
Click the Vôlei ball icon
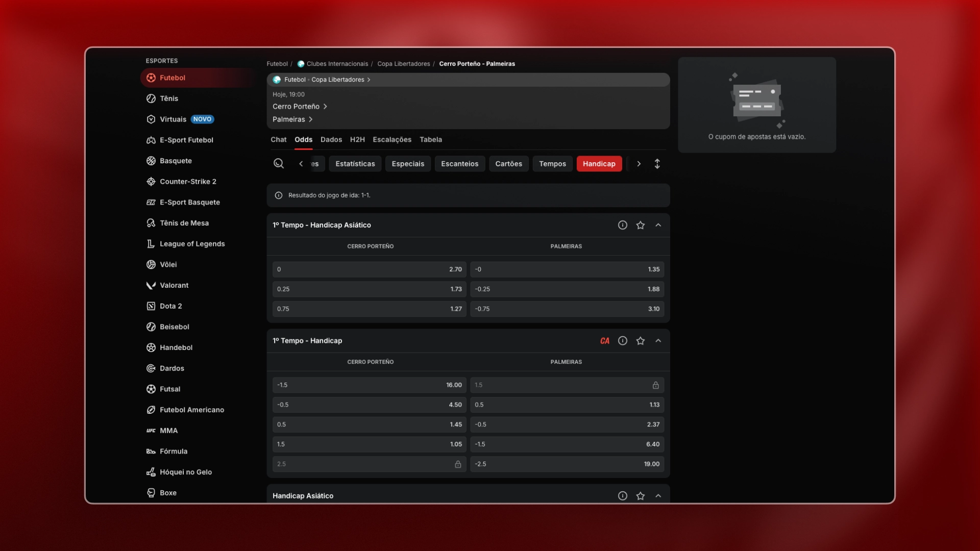[151, 264]
